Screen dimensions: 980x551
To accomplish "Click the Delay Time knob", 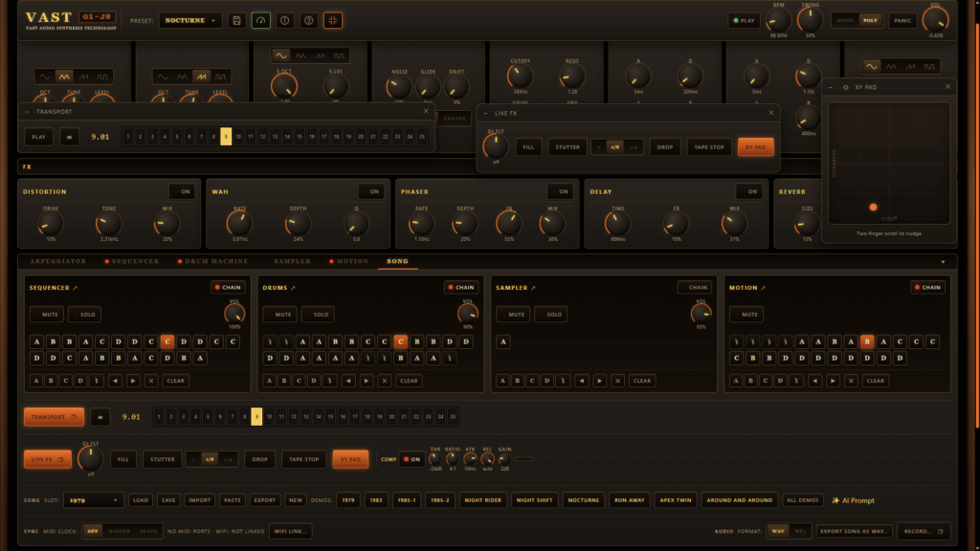I will 617,224.
